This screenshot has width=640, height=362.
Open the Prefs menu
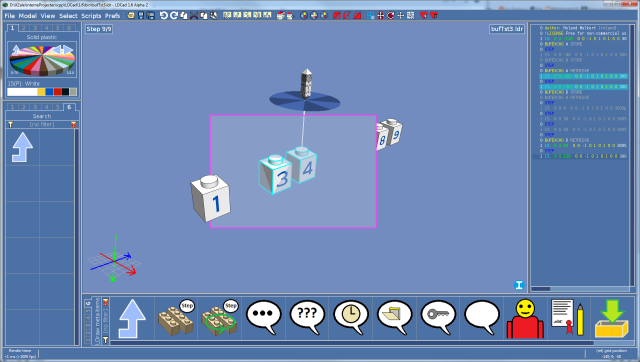[112, 16]
